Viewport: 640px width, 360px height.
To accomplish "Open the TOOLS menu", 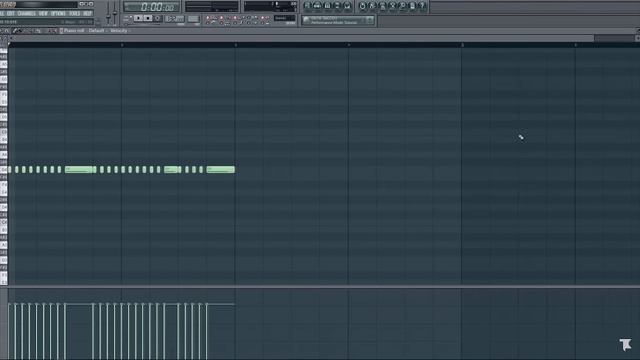I will click(74, 13).
